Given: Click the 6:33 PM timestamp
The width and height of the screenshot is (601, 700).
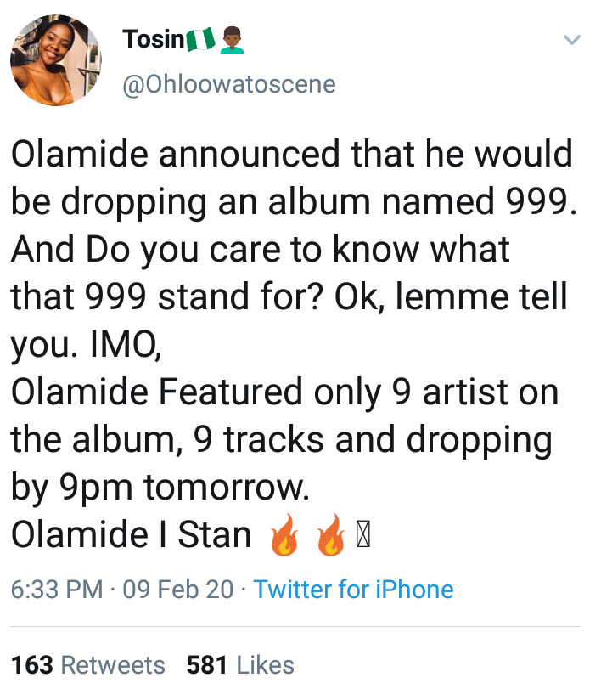Looking at the screenshot, I should [x=57, y=590].
